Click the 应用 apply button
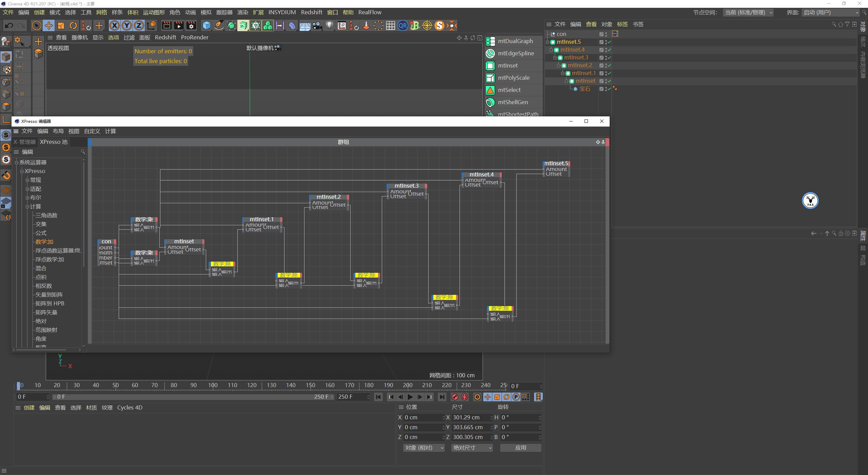 (x=520, y=448)
